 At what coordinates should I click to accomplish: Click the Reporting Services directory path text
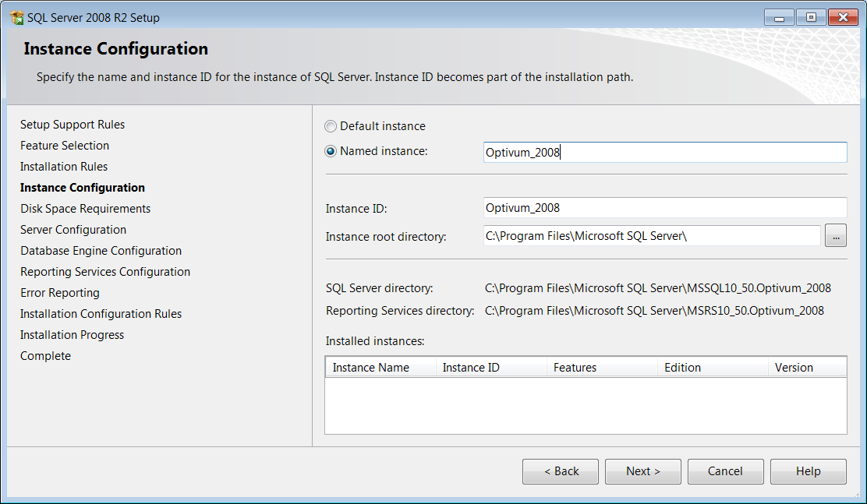click(654, 311)
